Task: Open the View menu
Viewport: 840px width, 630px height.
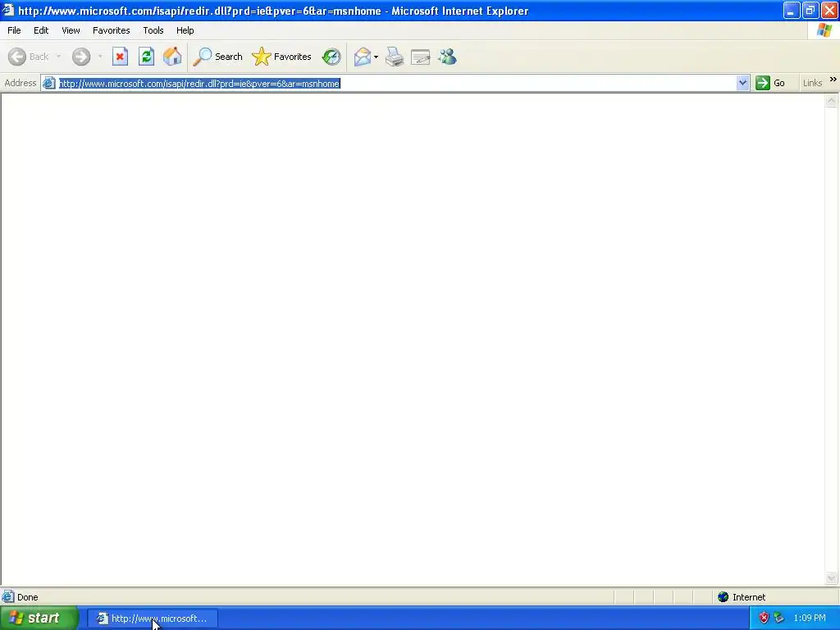Action: [x=71, y=30]
